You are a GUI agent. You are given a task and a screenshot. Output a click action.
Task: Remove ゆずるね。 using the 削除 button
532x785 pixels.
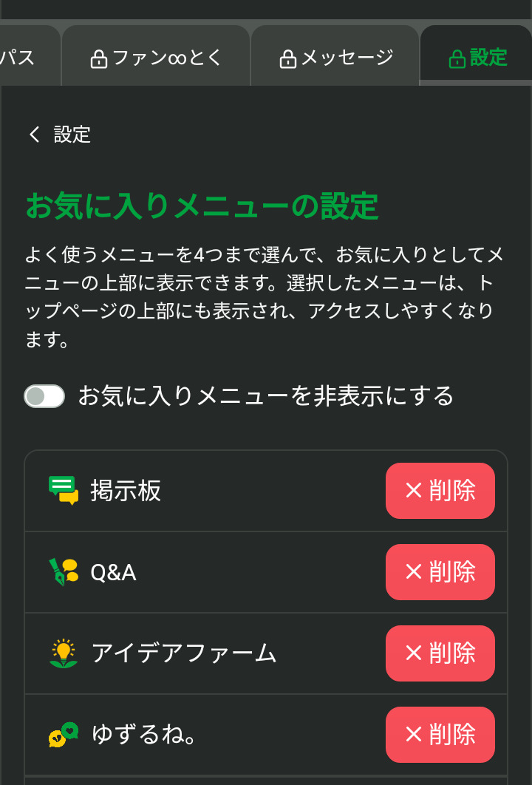(440, 735)
